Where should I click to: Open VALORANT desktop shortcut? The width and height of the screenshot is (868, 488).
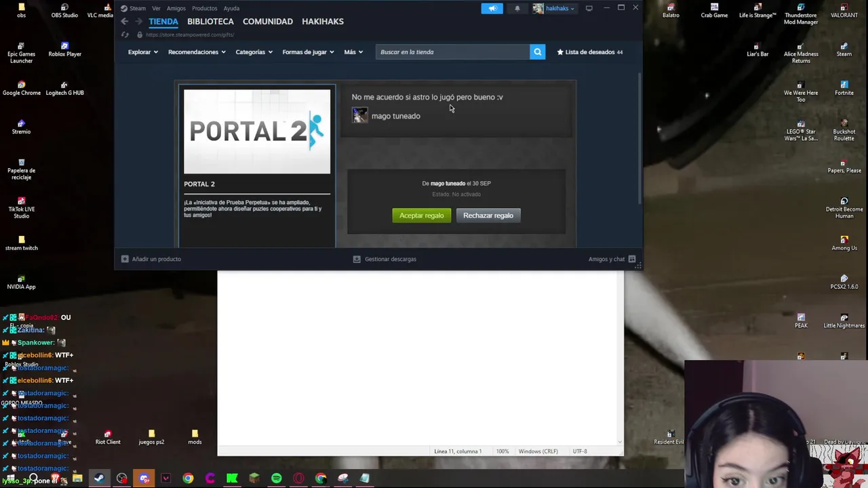pos(844,11)
